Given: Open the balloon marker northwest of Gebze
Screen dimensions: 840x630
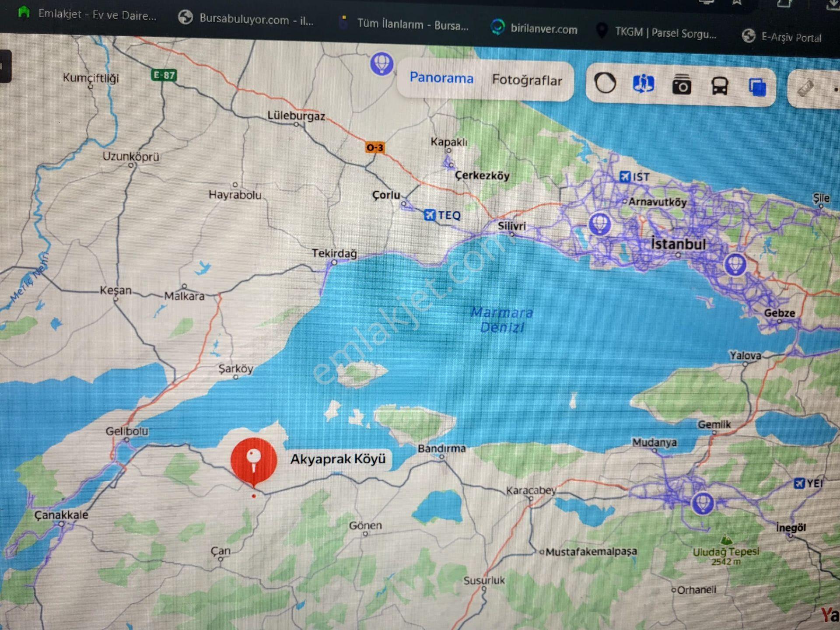Looking at the screenshot, I should click(735, 264).
